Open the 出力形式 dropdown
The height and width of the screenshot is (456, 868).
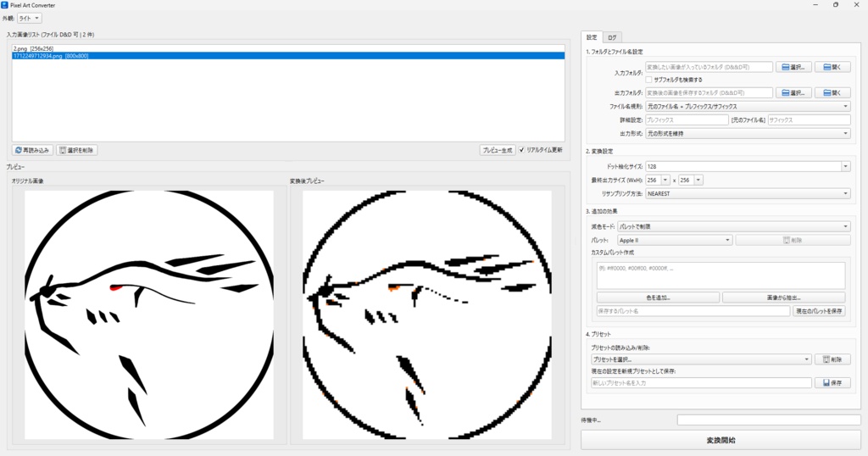tap(748, 133)
